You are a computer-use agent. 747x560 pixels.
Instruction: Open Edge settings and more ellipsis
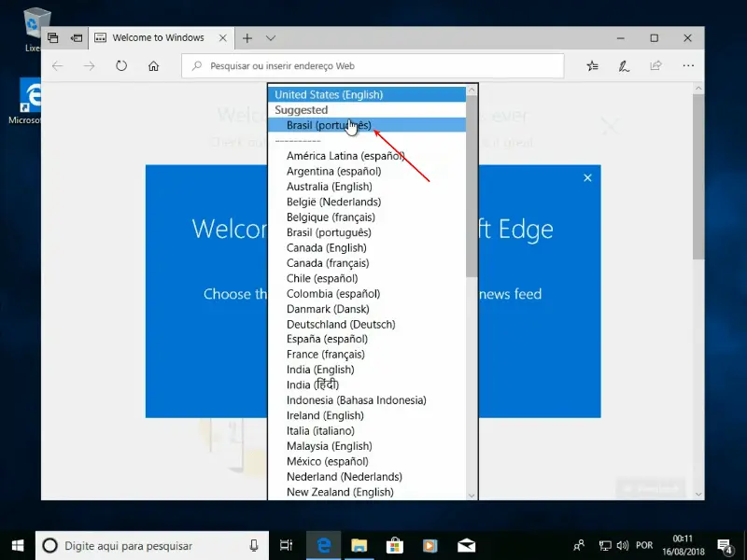click(688, 65)
